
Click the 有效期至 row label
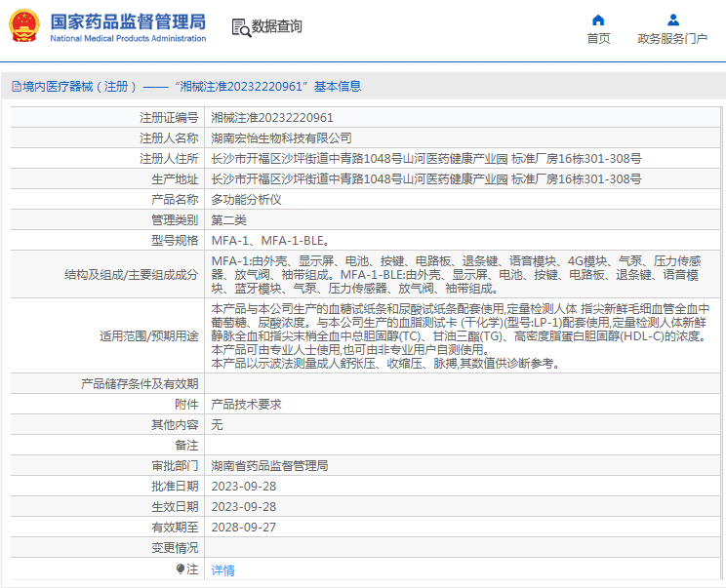click(175, 528)
